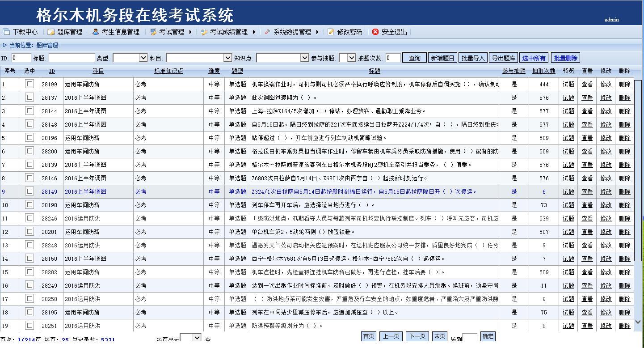Open 修改密码 menu item

coord(349,32)
